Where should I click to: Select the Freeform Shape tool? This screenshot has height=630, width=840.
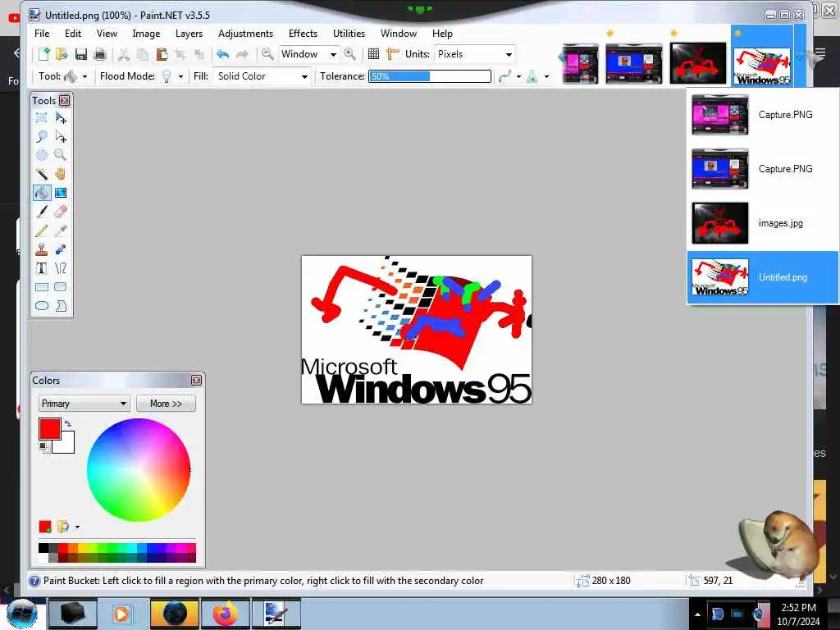click(x=61, y=306)
